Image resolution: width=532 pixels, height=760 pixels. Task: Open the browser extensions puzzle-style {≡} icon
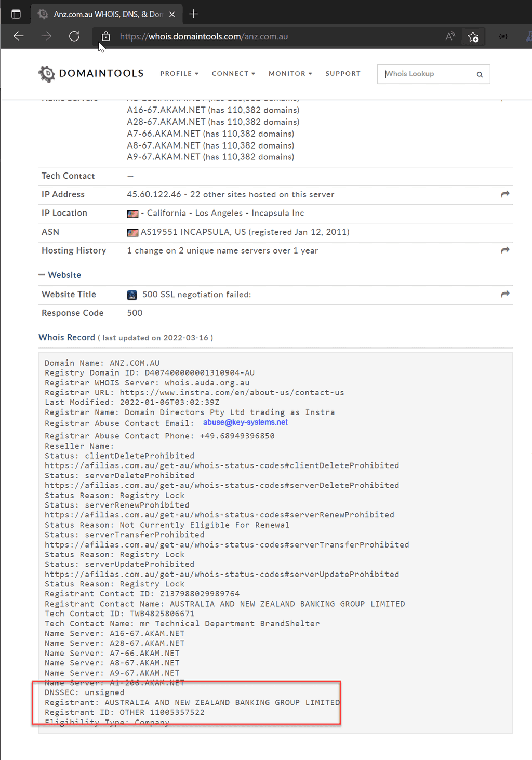tap(502, 36)
